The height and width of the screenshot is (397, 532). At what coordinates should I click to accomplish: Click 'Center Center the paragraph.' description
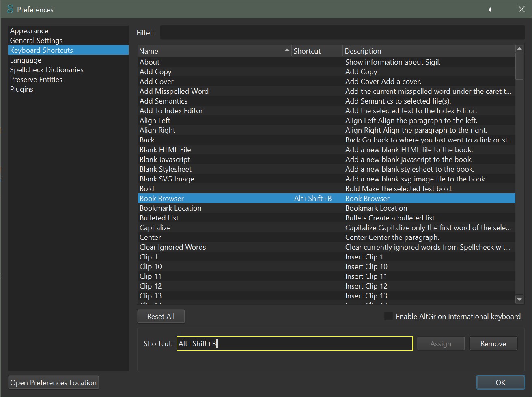[392, 237]
